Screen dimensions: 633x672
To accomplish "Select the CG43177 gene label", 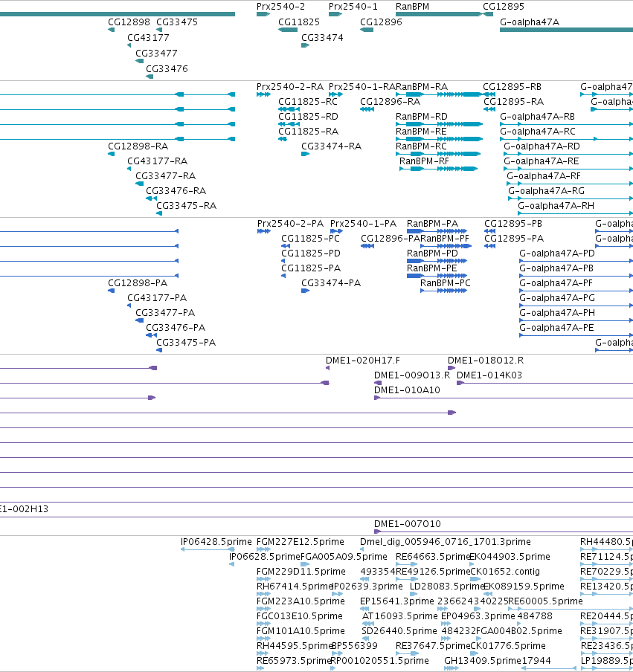I will (148, 37).
